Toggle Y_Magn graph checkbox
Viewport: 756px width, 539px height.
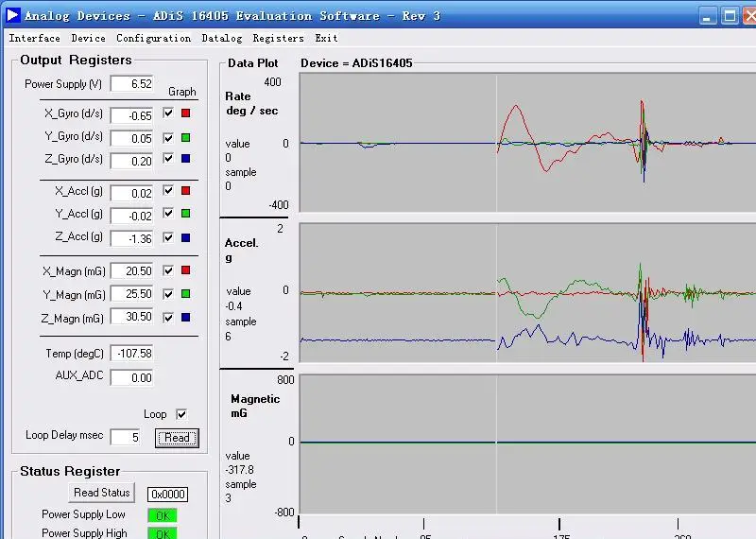click(168, 294)
